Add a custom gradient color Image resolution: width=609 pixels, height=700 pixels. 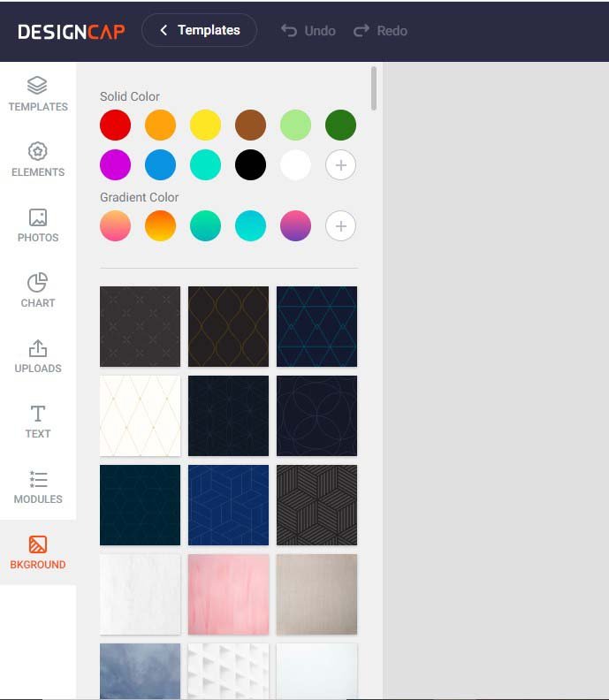(340, 226)
